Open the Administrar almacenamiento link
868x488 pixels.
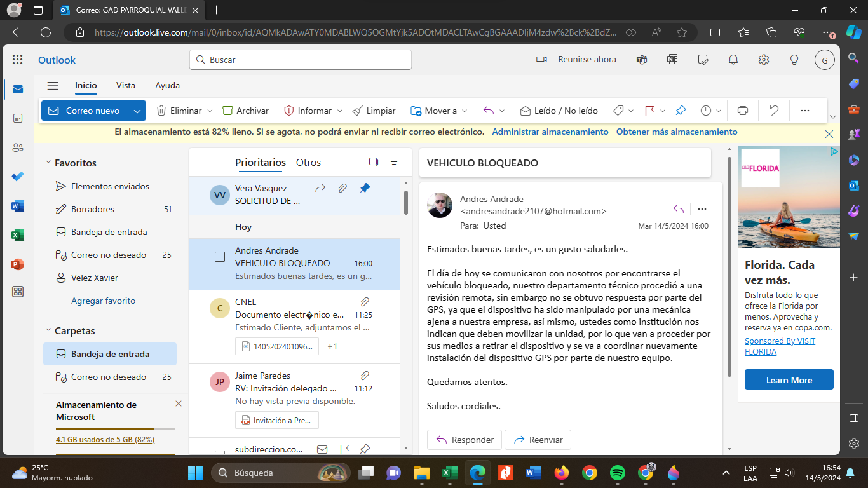(x=550, y=132)
